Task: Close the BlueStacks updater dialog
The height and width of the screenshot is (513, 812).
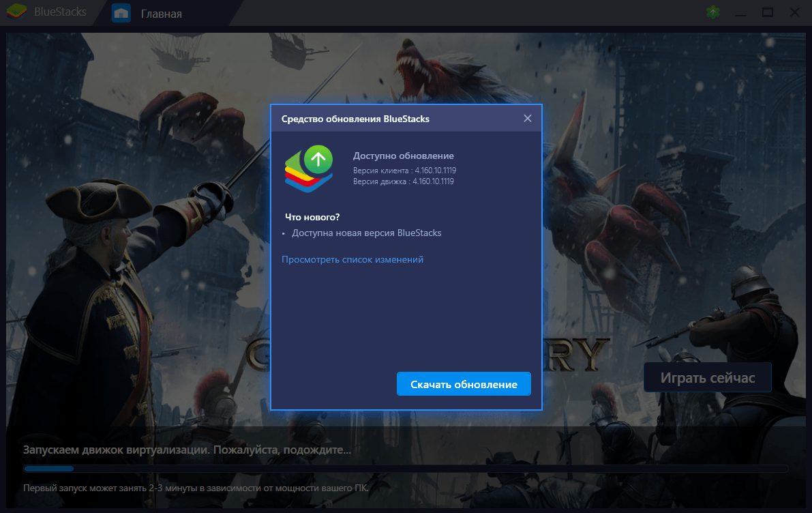Action: [x=527, y=118]
